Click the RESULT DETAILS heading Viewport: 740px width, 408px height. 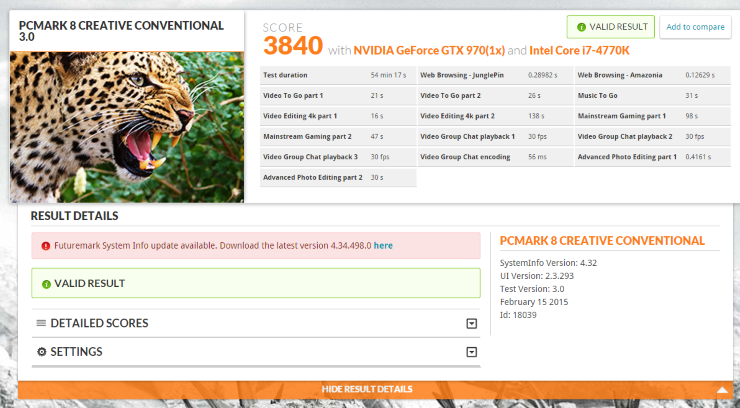pyautogui.click(x=75, y=216)
